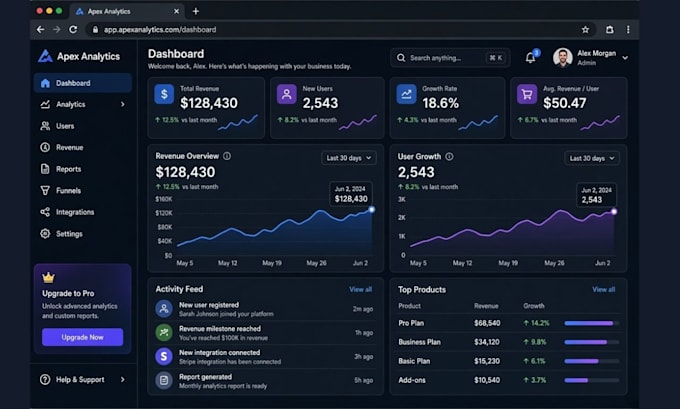
Task: Go to Users in the sidebar
Action: pyautogui.click(x=82, y=126)
